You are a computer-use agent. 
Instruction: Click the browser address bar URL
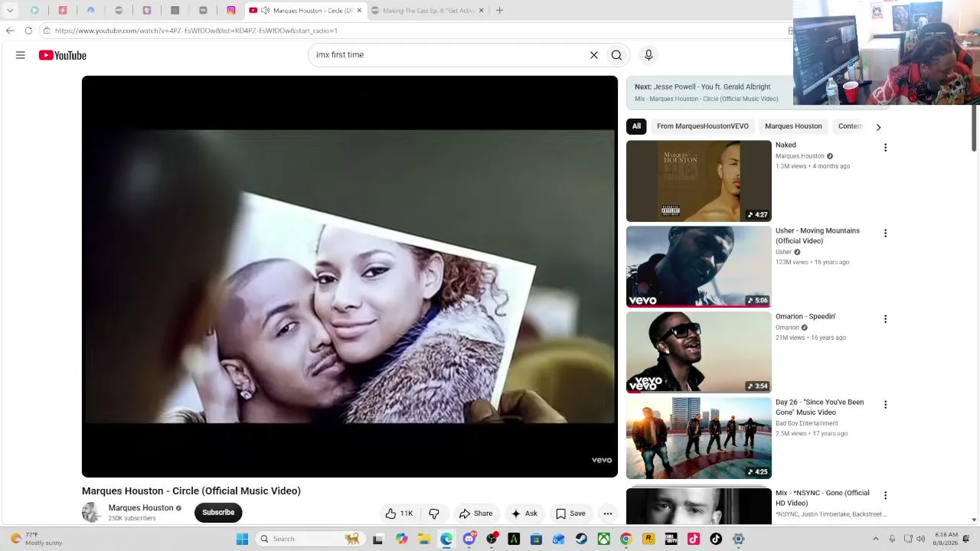[196, 31]
